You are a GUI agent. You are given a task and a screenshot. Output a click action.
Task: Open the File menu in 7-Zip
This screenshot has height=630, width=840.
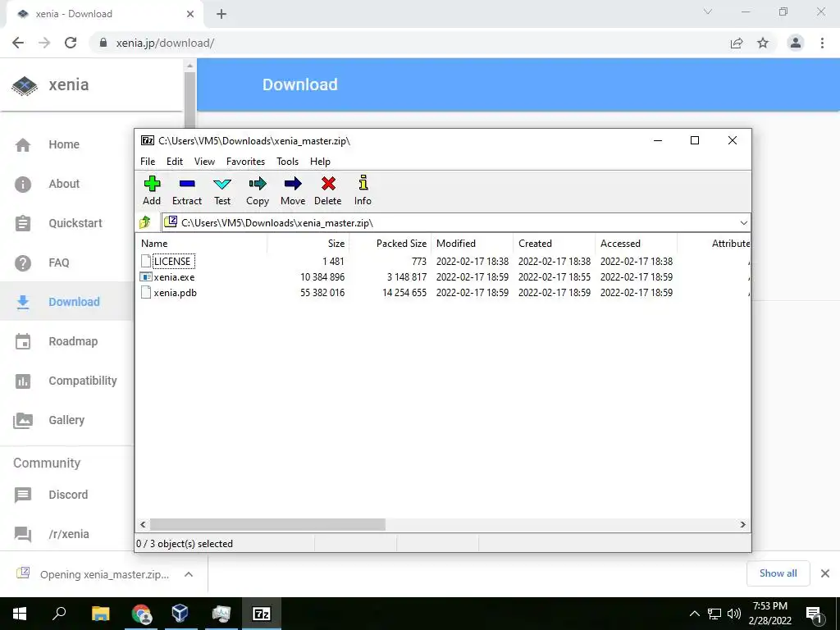[x=148, y=162]
